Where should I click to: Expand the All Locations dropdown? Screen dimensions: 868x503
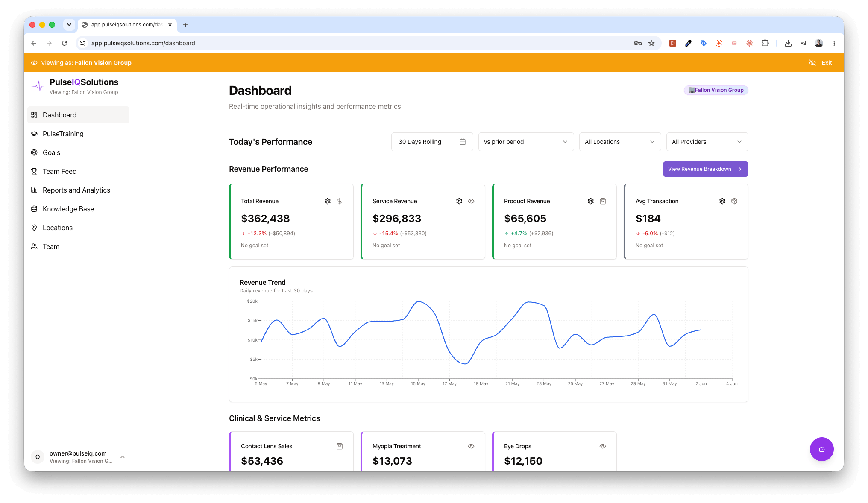pos(620,142)
